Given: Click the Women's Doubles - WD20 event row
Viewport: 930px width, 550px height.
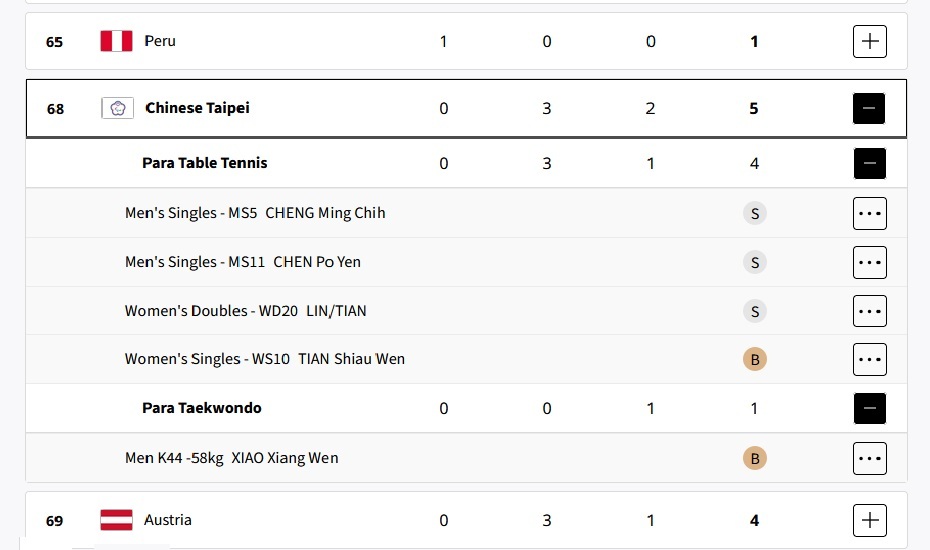Looking at the screenshot, I should 466,311.
